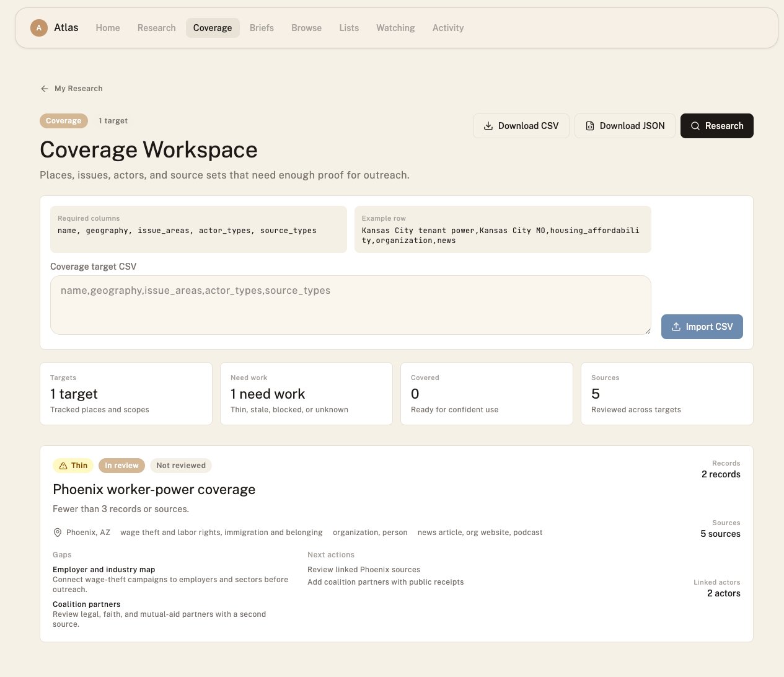Click 'organization, person' actor types text

[x=370, y=533]
